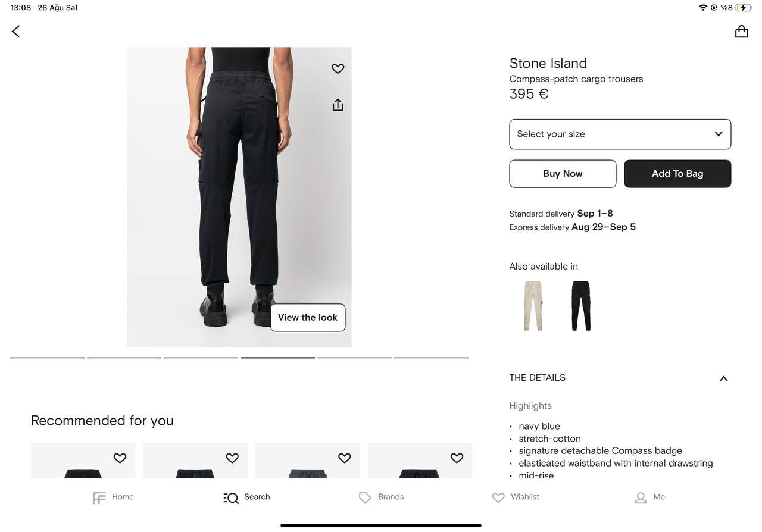The width and height of the screenshot is (762, 532).
Task: Choose the beige trousers color variant
Action: (x=533, y=306)
